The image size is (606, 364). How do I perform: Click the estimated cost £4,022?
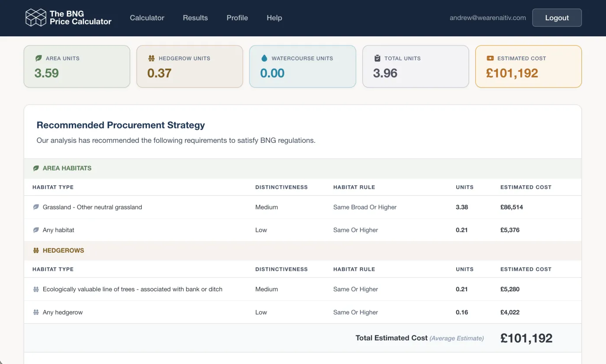[x=510, y=312]
